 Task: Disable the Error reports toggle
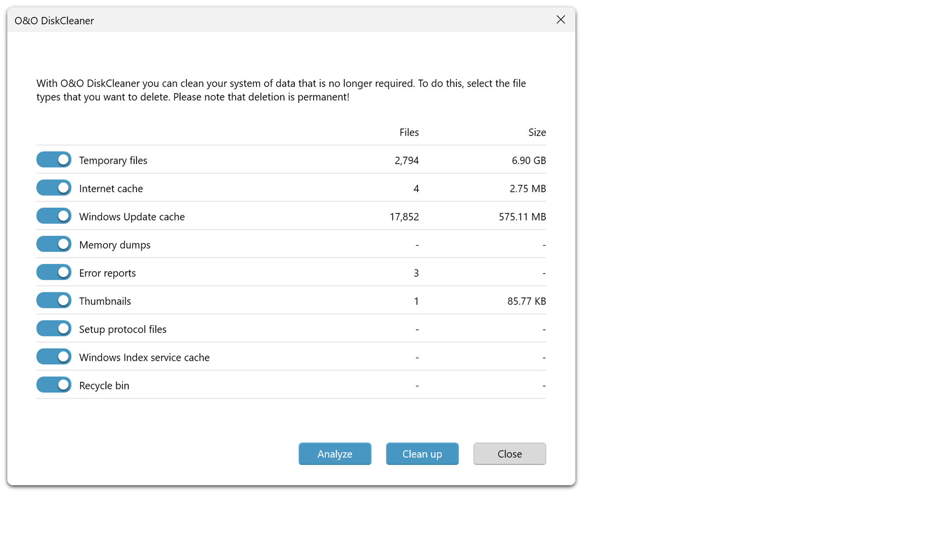tap(54, 273)
